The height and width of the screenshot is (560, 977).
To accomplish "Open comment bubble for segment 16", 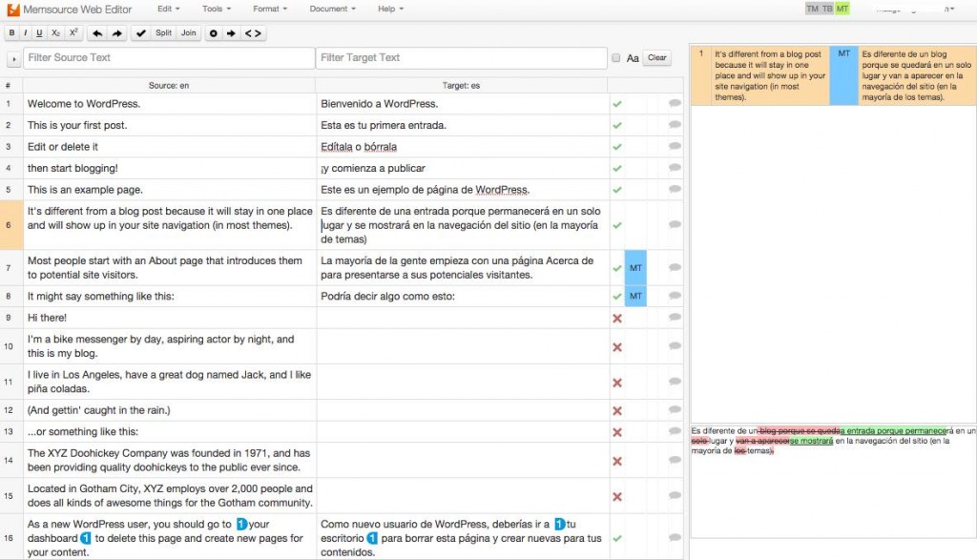I will coord(675,537).
